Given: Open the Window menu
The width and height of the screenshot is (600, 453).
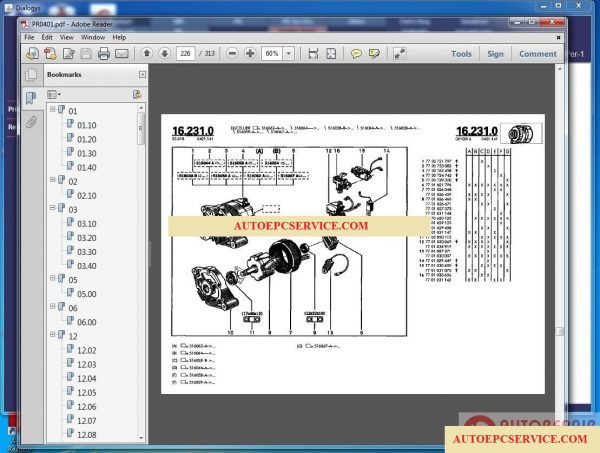Looking at the screenshot, I should tap(93, 37).
